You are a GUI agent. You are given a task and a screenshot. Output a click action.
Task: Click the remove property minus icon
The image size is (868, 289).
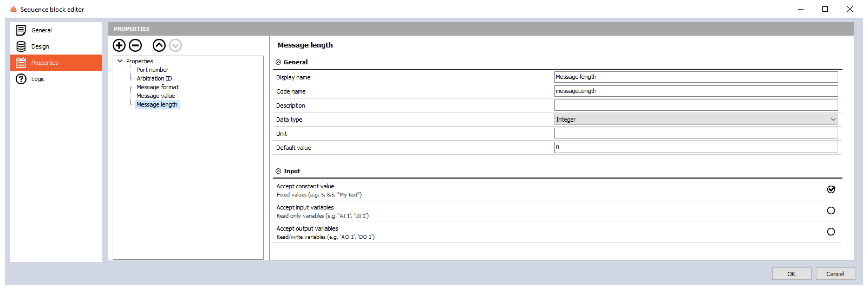coord(135,45)
